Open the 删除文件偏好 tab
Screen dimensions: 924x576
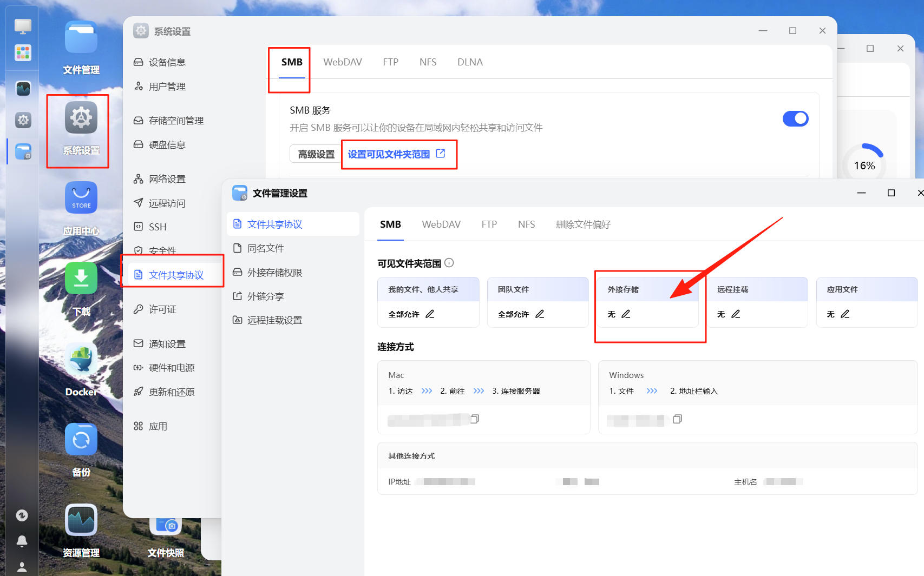coord(583,224)
